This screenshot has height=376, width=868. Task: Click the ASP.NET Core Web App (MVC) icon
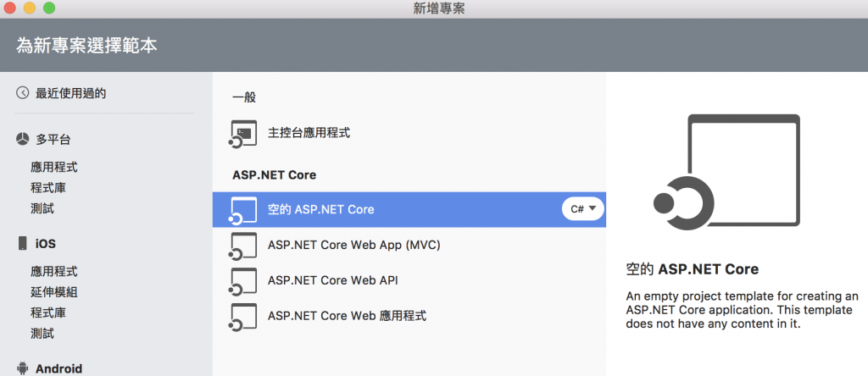click(243, 246)
